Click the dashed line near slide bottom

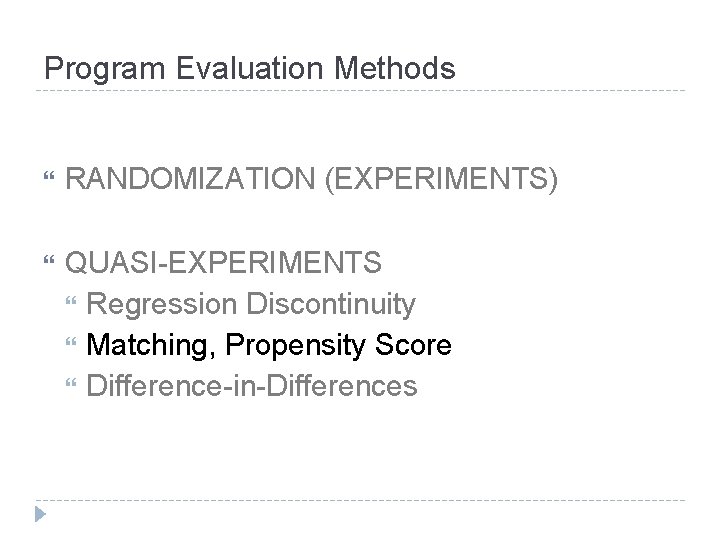click(360, 499)
